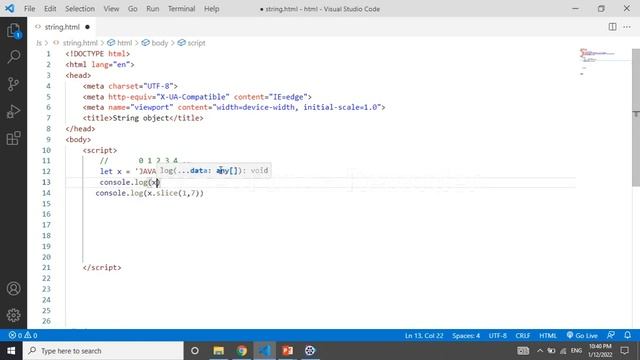Open the Source Control view
Viewport: 640px width, 360px height.
(x=13, y=84)
